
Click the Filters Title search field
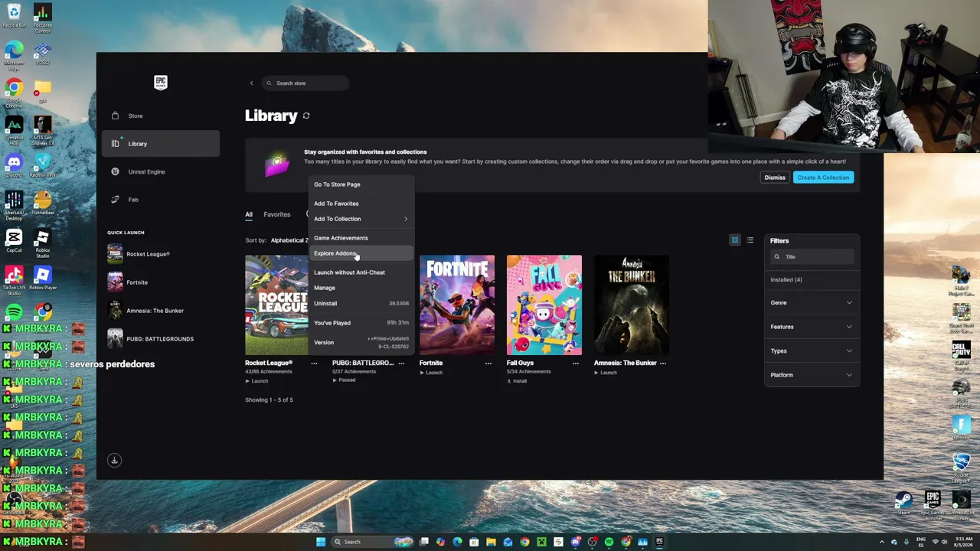pyautogui.click(x=812, y=256)
